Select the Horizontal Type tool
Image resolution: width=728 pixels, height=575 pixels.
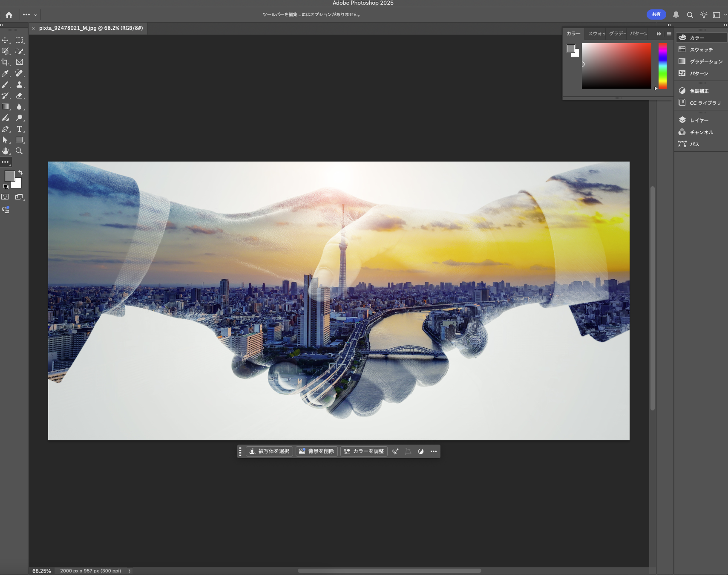click(x=19, y=129)
